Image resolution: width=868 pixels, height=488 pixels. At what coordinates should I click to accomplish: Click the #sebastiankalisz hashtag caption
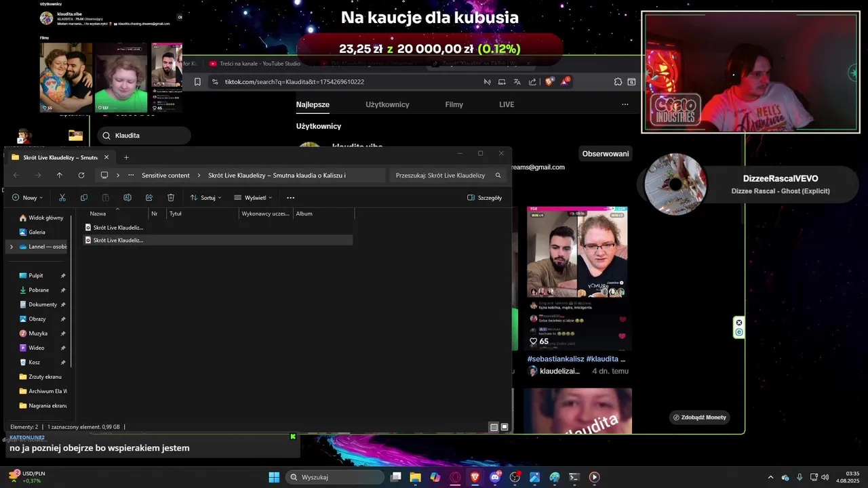point(555,359)
